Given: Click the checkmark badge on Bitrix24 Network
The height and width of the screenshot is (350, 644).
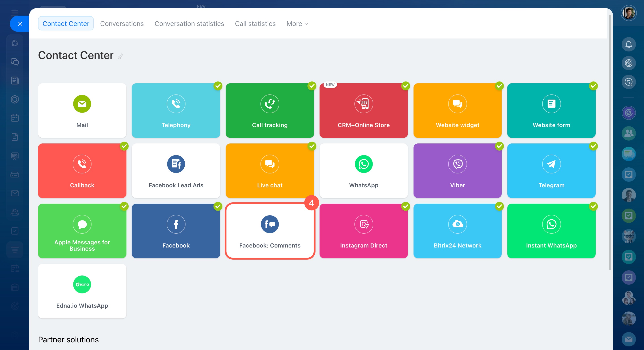Looking at the screenshot, I should pos(499,207).
